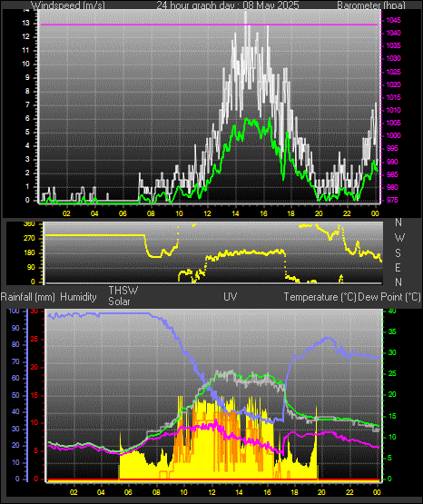Select the 270 wind direction degree label
This screenshot has width=423, height=504.
tap(29, 239)
